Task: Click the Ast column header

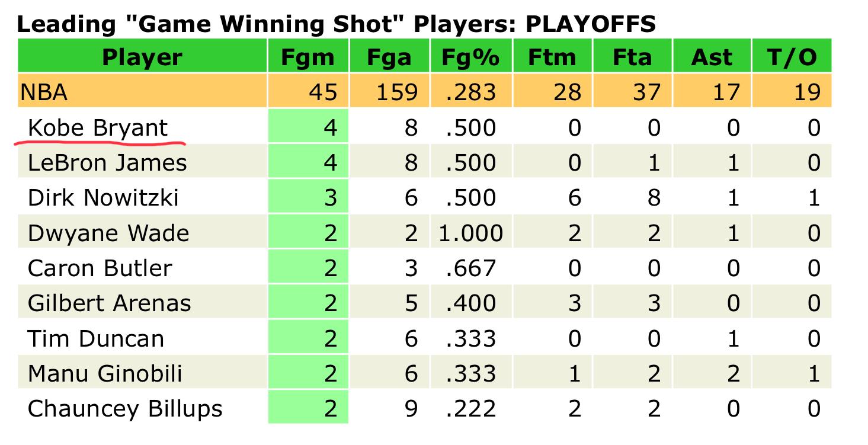Action: pos(712,57)
